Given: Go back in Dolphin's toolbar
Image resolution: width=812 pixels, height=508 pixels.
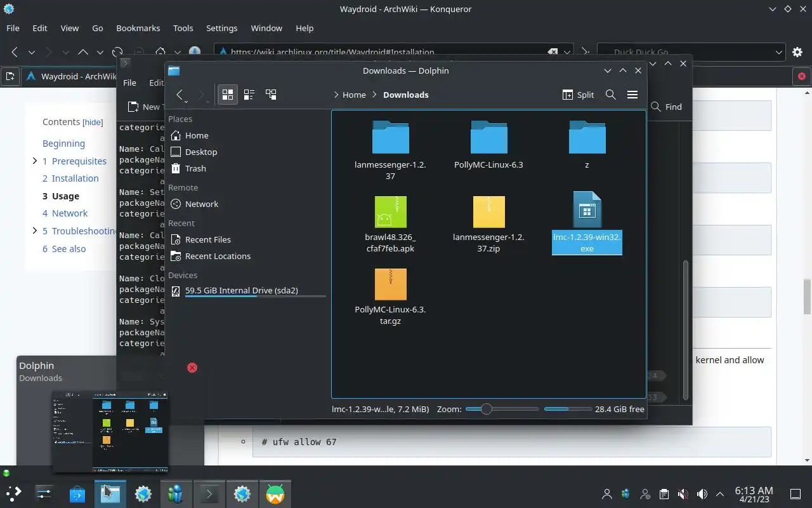Looking at the screenshot, I should click(x=180, y=95).
